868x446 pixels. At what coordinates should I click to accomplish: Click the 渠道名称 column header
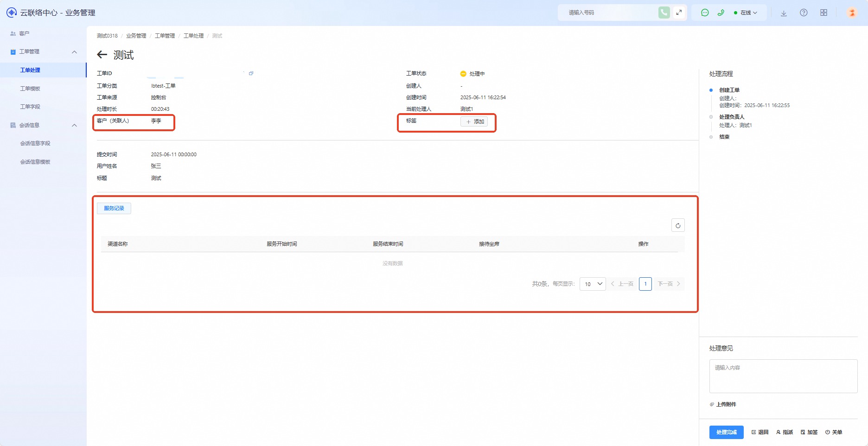pos(118,244)
